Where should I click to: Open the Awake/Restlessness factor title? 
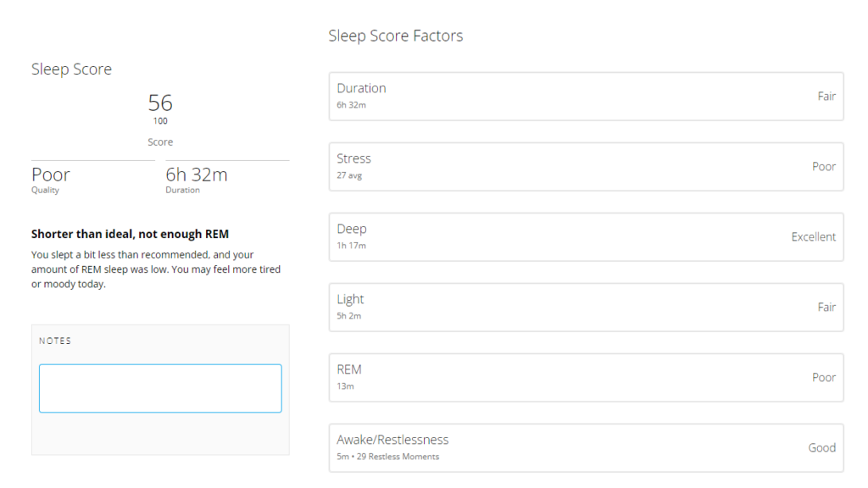(392, 440)
